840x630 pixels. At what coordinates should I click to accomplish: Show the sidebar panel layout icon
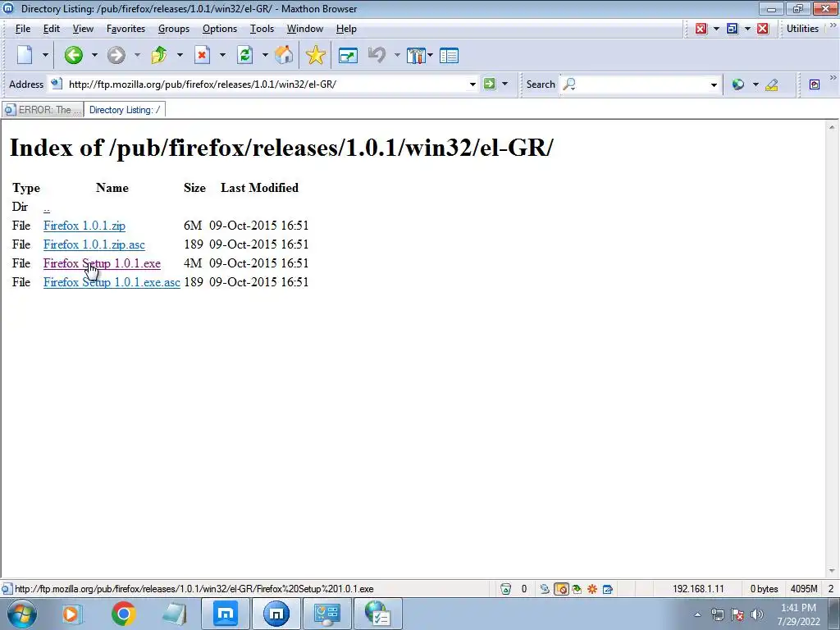coord(449,56)
